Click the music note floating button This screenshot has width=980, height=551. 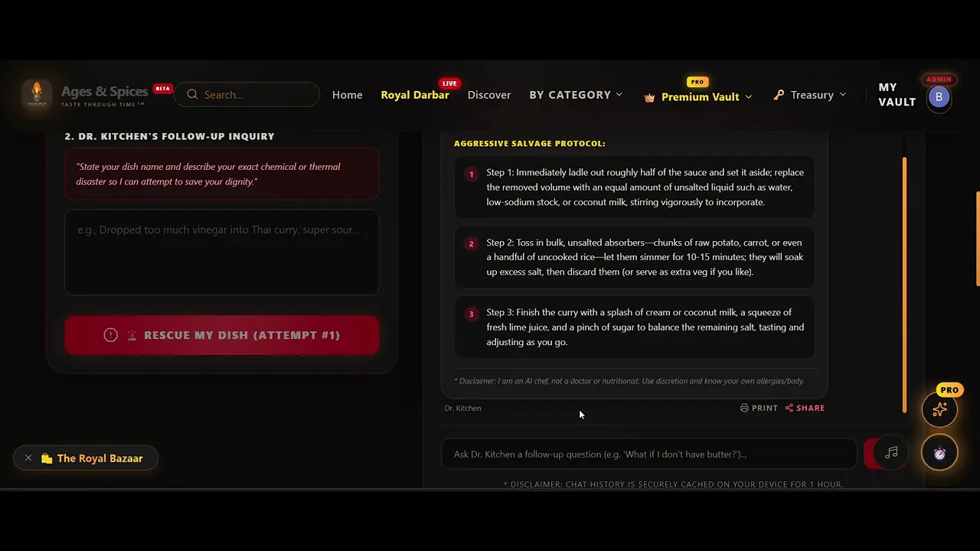coord(891,452)
